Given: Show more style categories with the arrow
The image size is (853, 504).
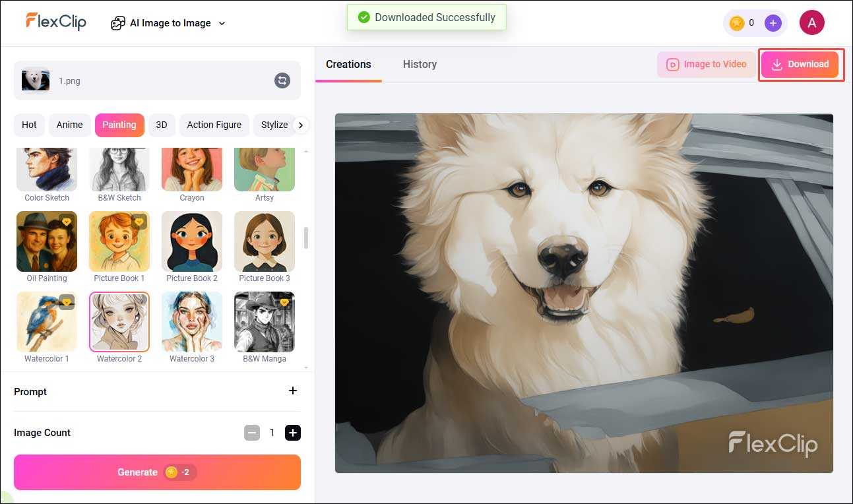Looking at the screenshot, I should click(x=301, y=125).
